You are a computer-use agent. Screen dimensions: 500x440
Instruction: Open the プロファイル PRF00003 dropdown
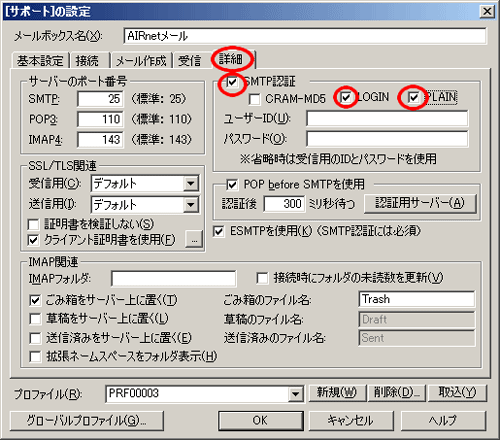(296, 394)
